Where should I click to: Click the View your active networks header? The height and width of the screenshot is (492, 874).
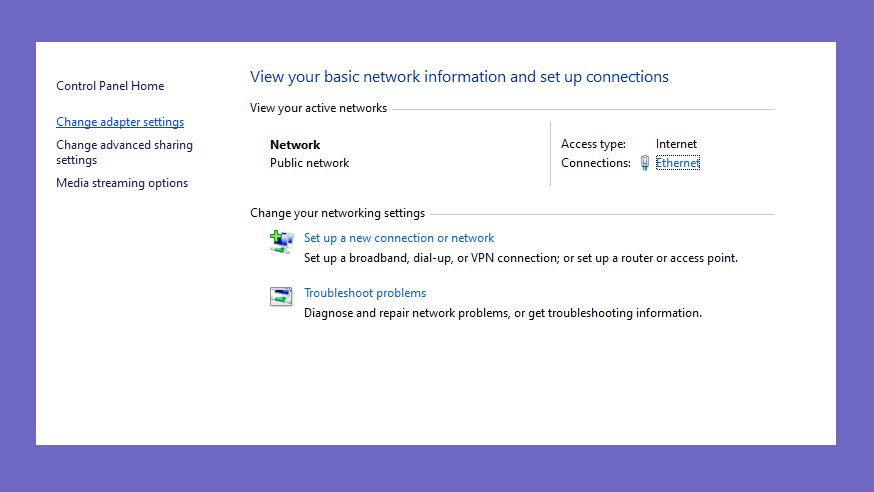click(318, 108)
